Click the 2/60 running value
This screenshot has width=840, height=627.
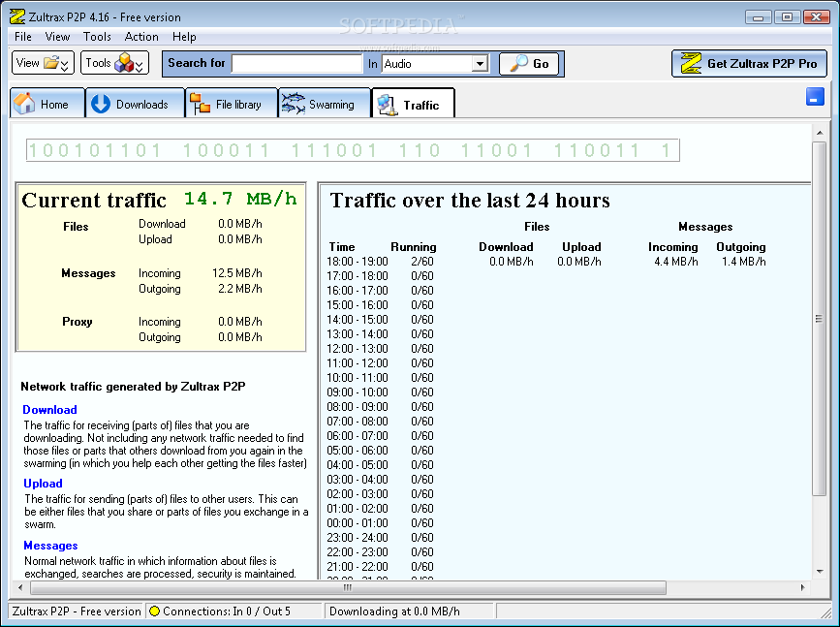tap(422, 262)
